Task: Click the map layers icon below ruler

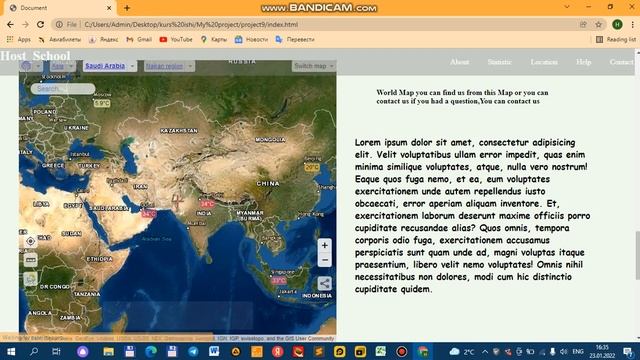Action: click(x=30, y=279)
